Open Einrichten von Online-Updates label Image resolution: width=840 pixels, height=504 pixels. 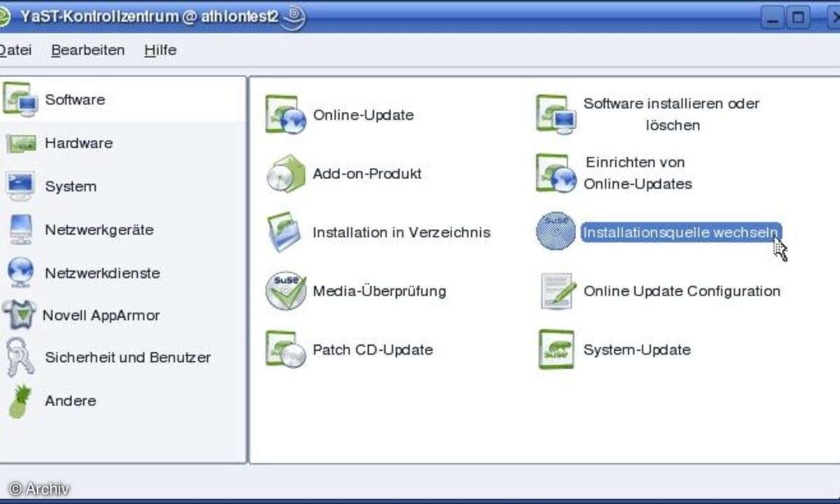click(638, 173)
